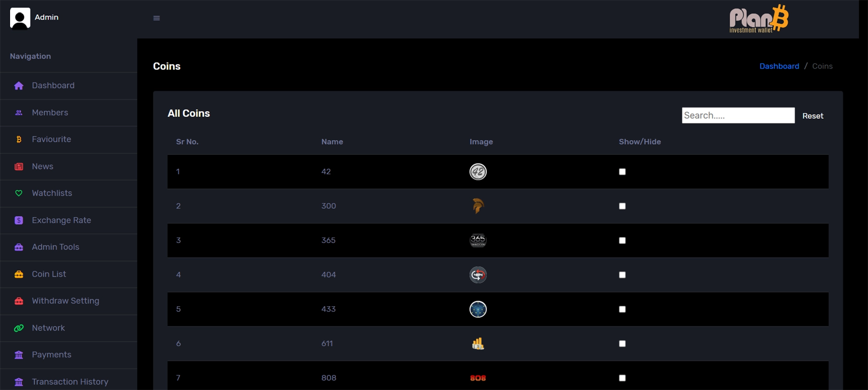The height and width of the screenshot is (390, 868).
Task: Click the Favourite bitcoin icon
Action: tap(19, 140)
